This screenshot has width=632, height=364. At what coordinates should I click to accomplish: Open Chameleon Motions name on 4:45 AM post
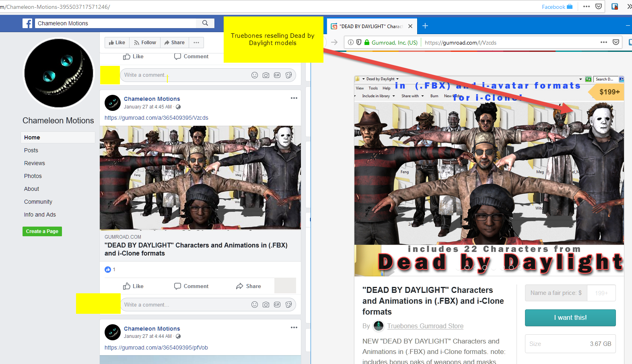[x=152, y=99]
